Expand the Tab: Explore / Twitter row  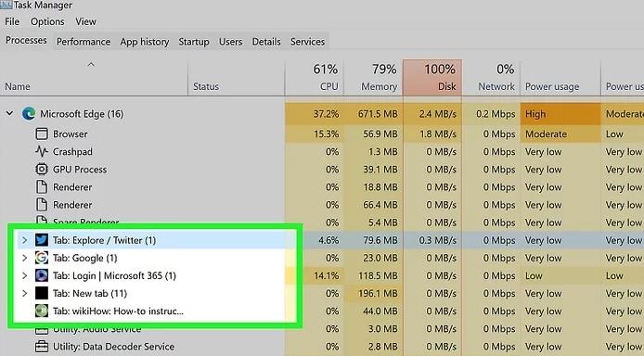pyautogui.click(x=25, y=240)
